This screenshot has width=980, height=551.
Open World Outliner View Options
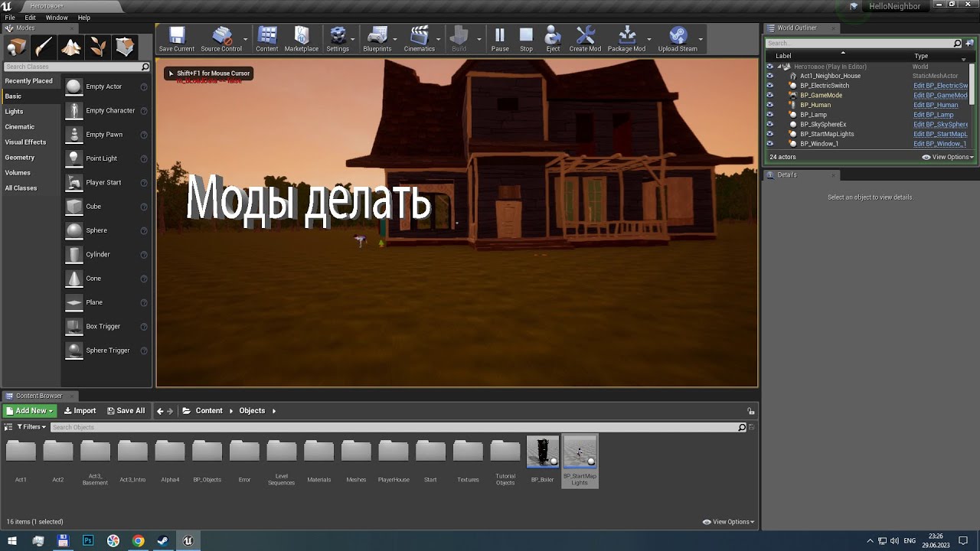pos(948,157)
